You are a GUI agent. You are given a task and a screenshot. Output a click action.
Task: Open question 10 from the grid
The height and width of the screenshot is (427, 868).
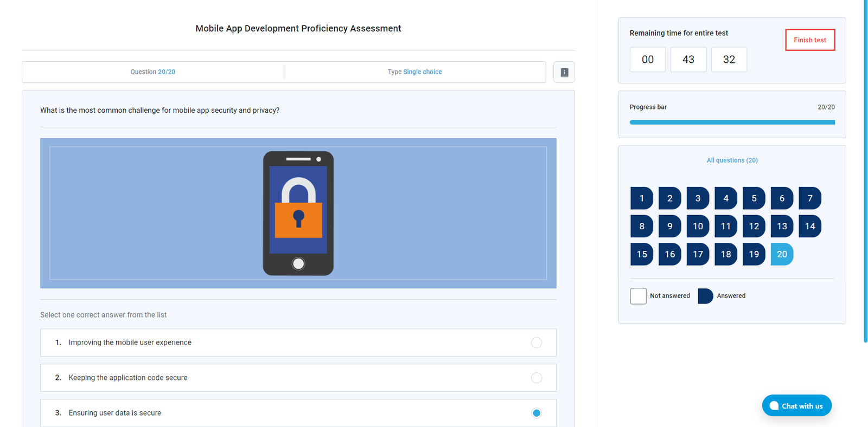[698, 227]
